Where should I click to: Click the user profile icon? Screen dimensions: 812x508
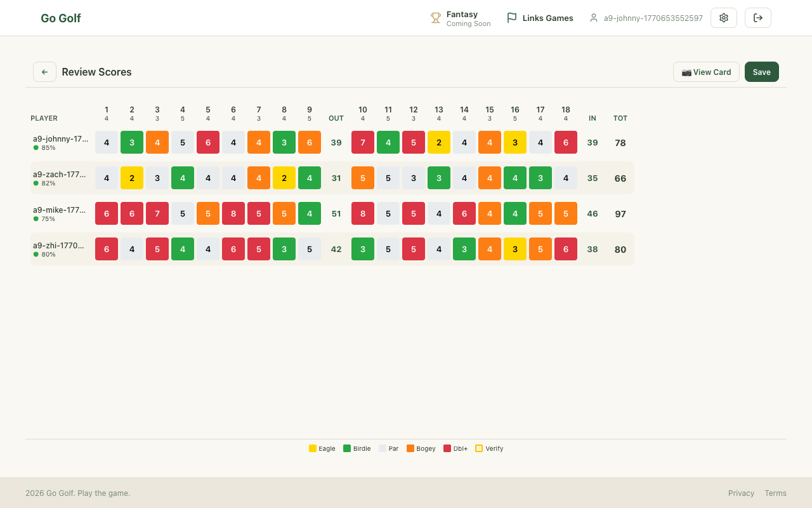pos(594,18)
